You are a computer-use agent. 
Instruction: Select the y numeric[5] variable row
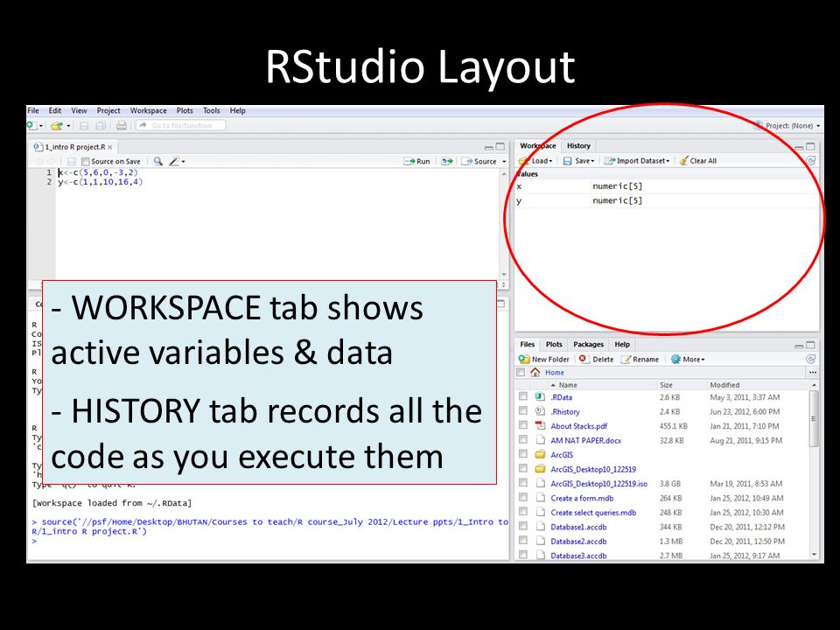click(666, 201)
